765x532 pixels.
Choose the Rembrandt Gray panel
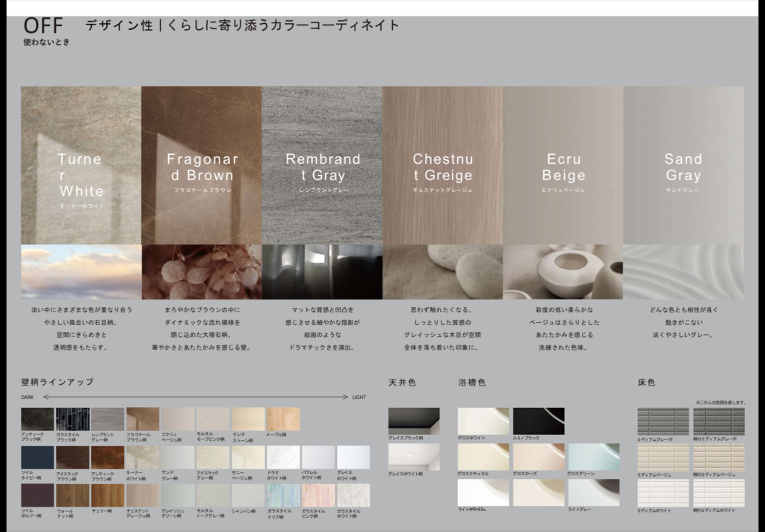pyautogui.click(x=322, y=165)
